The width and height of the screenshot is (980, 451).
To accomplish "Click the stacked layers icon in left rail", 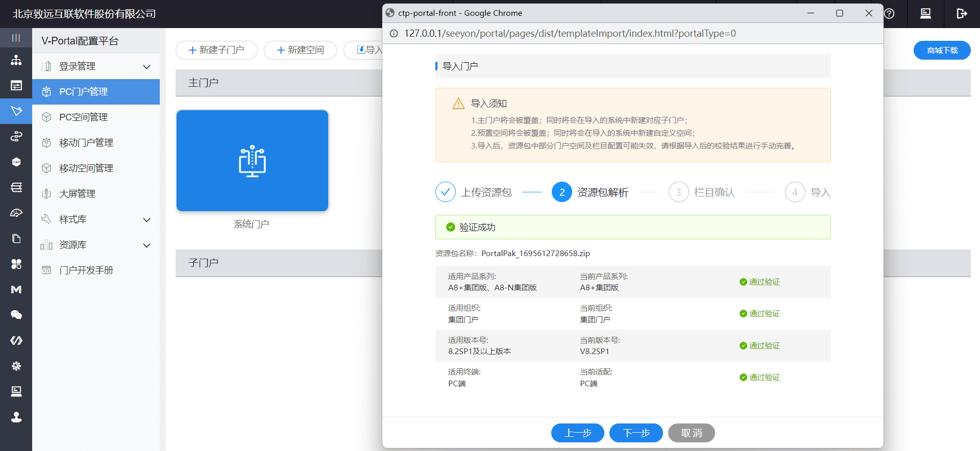I will tap(16, 187).
